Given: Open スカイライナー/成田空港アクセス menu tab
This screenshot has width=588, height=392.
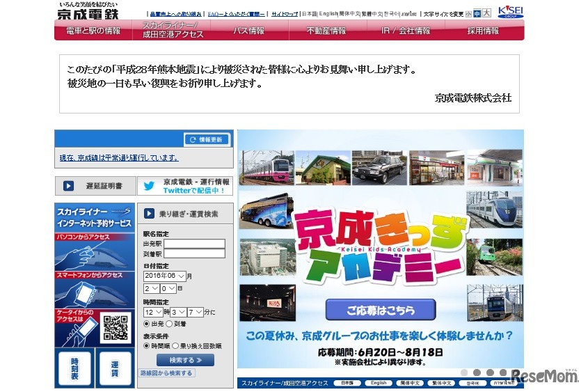Looking at the screenshot, I should (x=172, y=31).
